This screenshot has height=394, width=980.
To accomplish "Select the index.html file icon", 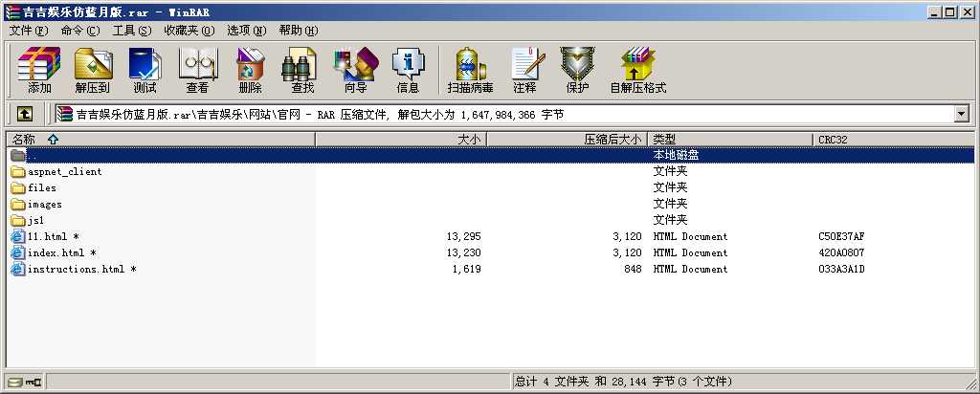I will coord(18,252).
